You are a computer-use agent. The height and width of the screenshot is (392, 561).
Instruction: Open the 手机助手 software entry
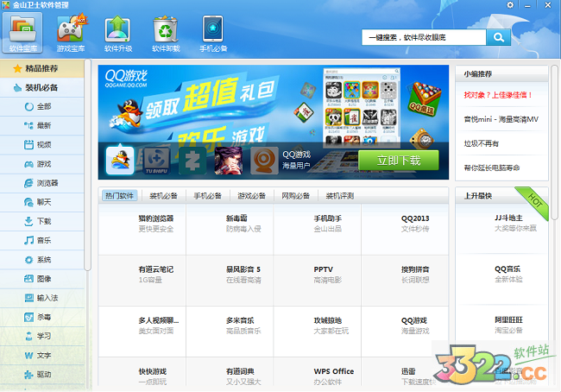tap(318, 230)
